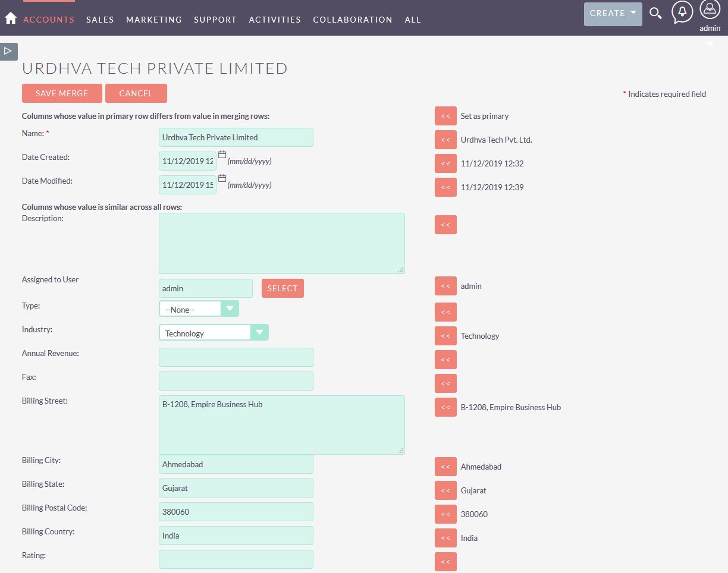Focus the Date Created input
This screenshot has height=573, width=728.
click(x=187, y=161)
